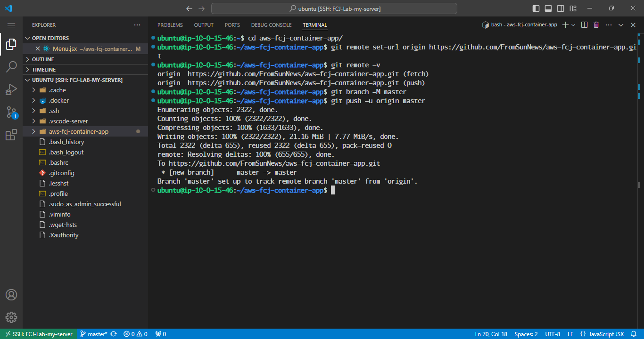Close the Menu.jsx open editor
644x339 pixels.
click(38, 49)
